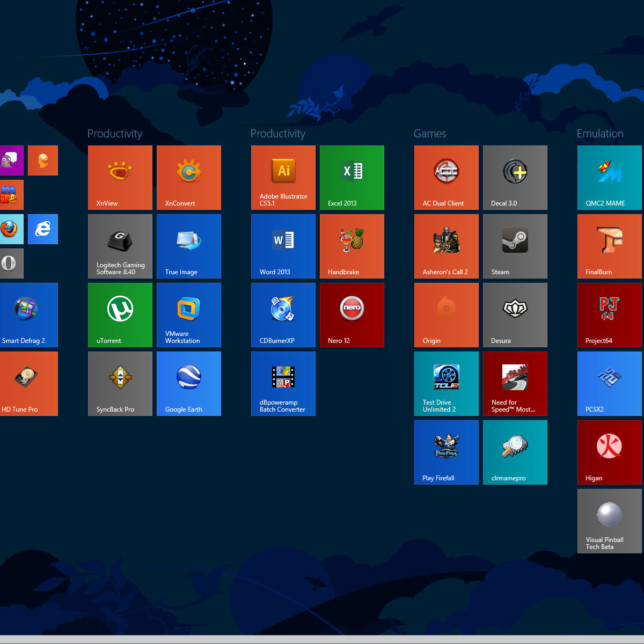The width and height of the screenshot is (644, 644).
Task: Click the Play Firefall tile
Action: click(447, 452)
